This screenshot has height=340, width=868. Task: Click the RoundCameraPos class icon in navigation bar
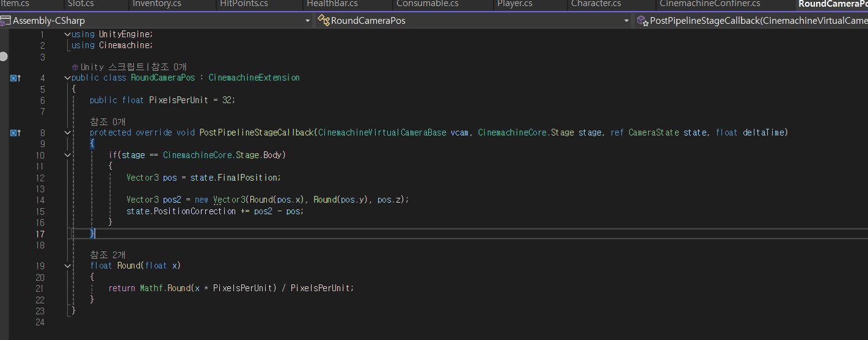(x=324, y=21)
